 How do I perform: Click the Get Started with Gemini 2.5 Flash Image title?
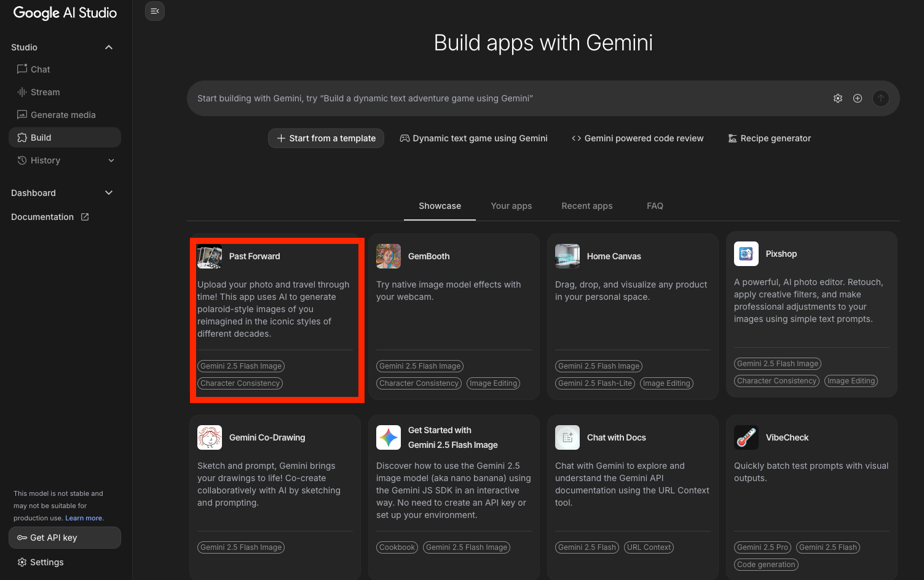453,437
